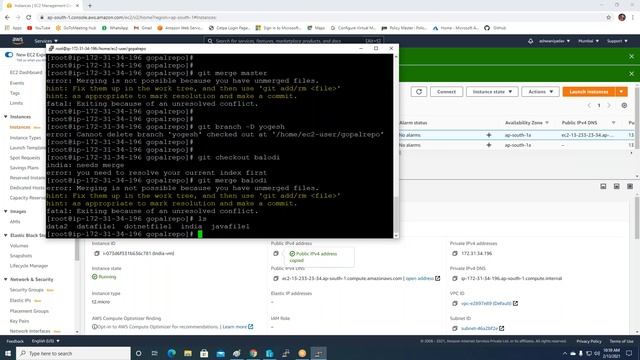This screenshot has width=640, height=360.
Task: Open the Launch instances split-button arrow
Action: 621,92
